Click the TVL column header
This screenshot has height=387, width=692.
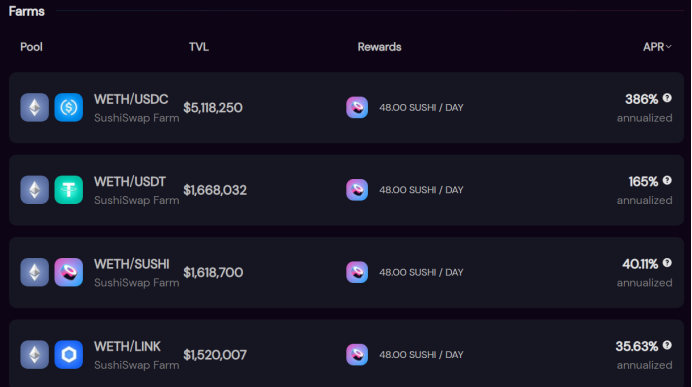tap(199, 47)
